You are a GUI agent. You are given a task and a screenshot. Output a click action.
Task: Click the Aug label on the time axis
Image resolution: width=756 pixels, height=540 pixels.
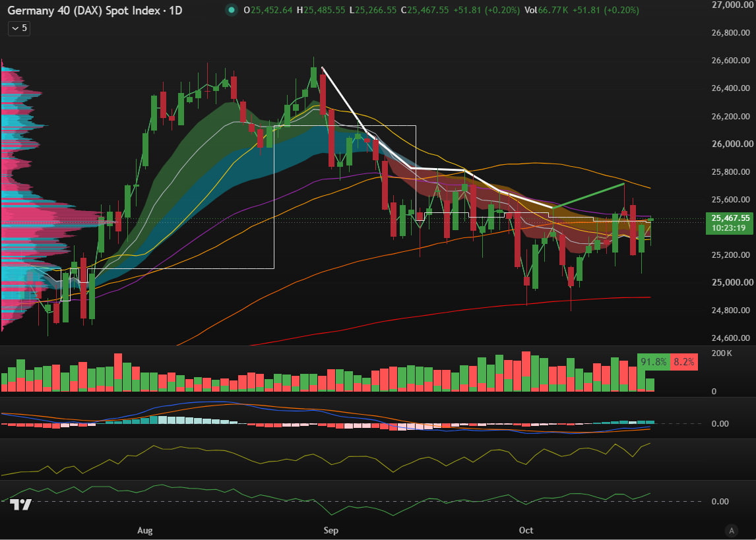coord(144,530)
